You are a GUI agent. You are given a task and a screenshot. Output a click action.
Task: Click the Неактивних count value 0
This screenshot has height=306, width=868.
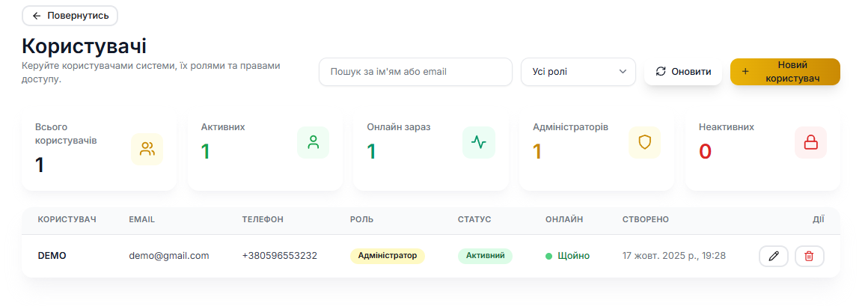tap(705, 152)
